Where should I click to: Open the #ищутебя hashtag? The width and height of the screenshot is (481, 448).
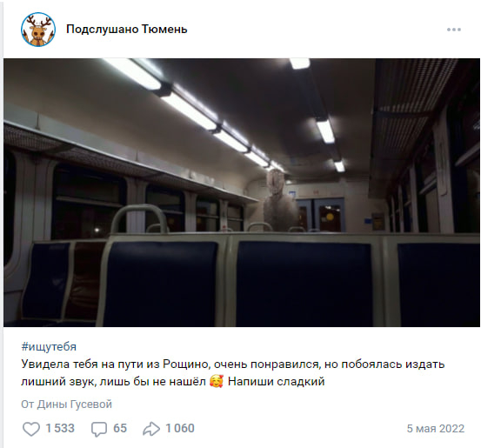point(49,346)
